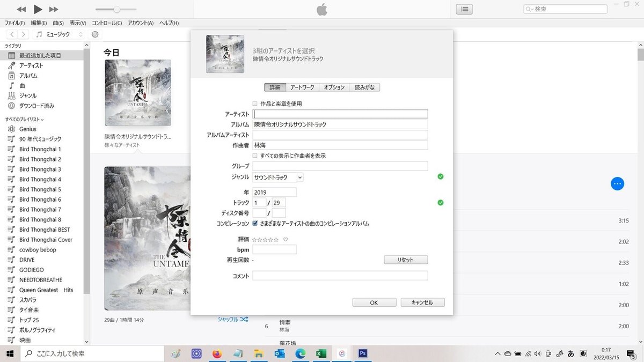Click the track total field showing 29
The image size is (644, 362).
pos(279,203)
